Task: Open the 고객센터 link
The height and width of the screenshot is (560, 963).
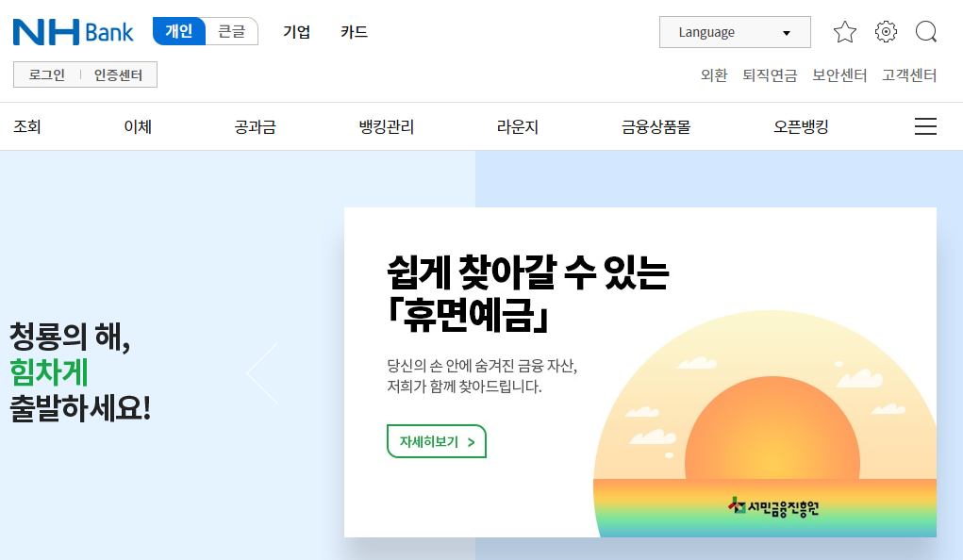Action: pos(909,75)
